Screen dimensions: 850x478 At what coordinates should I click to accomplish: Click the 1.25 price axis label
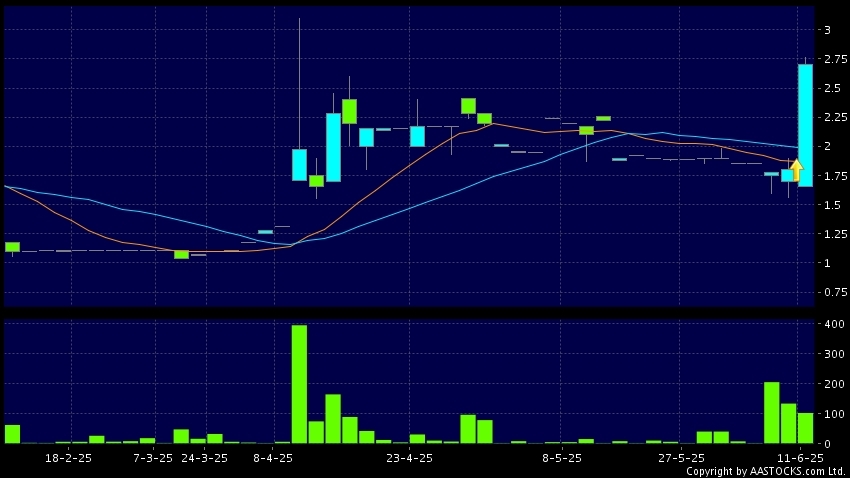[835, 234]
